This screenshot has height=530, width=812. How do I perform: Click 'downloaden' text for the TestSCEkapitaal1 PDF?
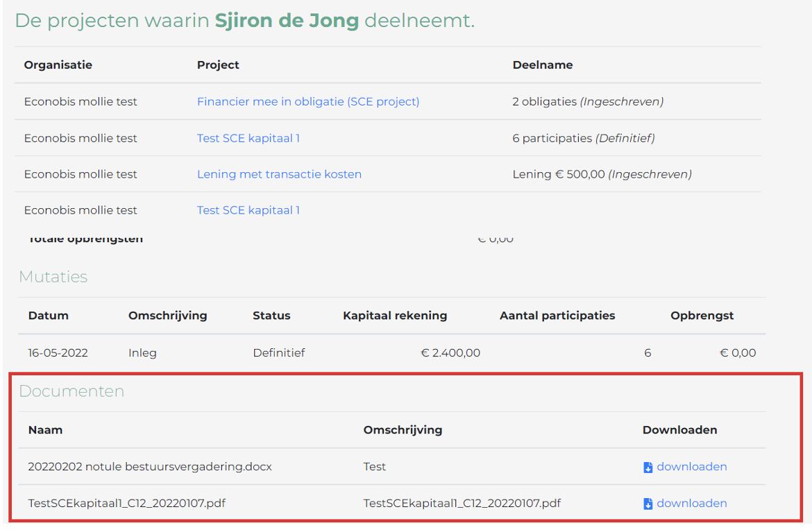click(691, 504)
